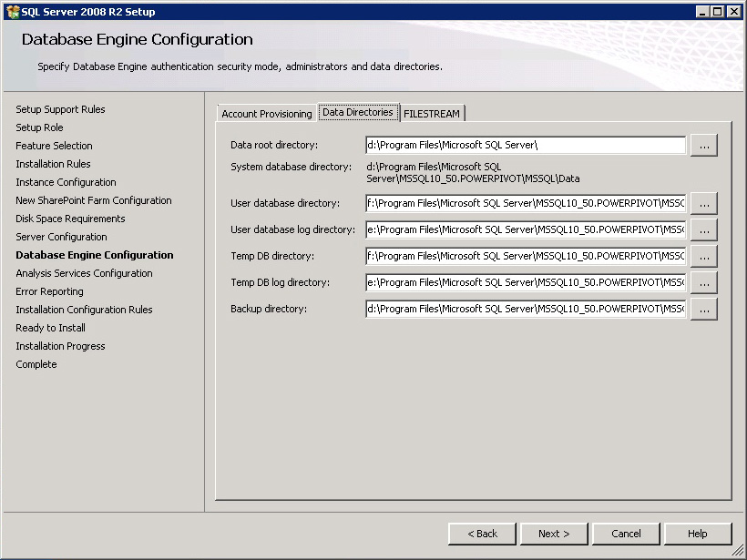747x560 pixels.
Task: Click the User database directory field
Action: [526, 203]
